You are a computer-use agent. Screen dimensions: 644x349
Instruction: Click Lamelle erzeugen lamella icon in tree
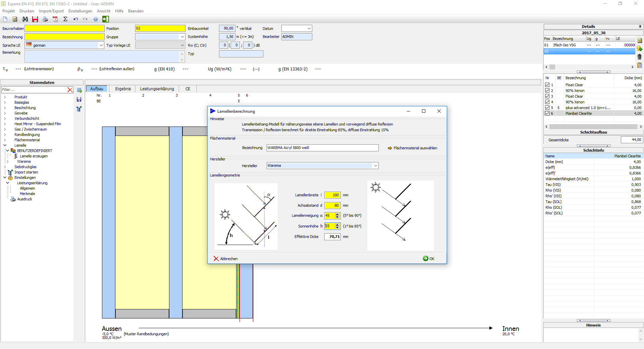pyautogui.click(x=16, y=156)
